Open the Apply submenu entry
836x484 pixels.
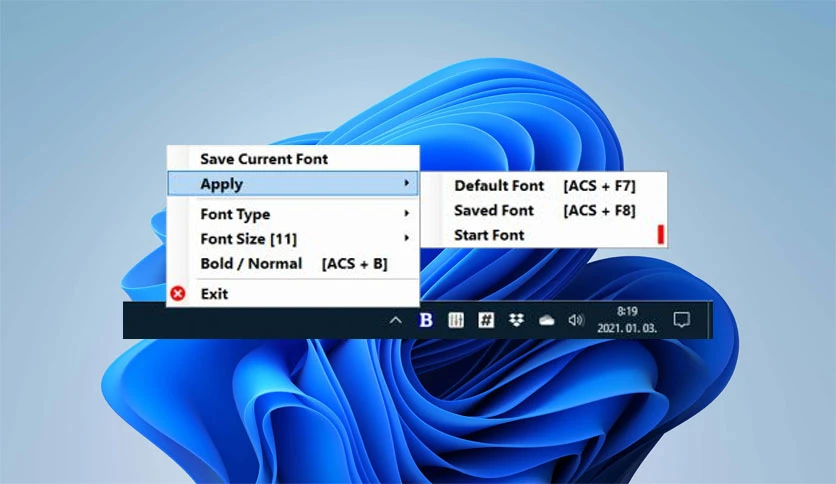293,184
